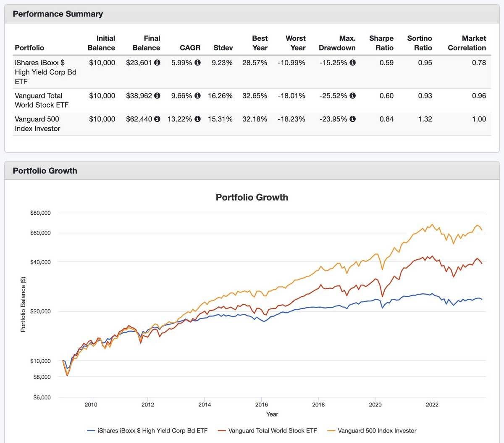Click the Worst Year column header

coord(296,43)
